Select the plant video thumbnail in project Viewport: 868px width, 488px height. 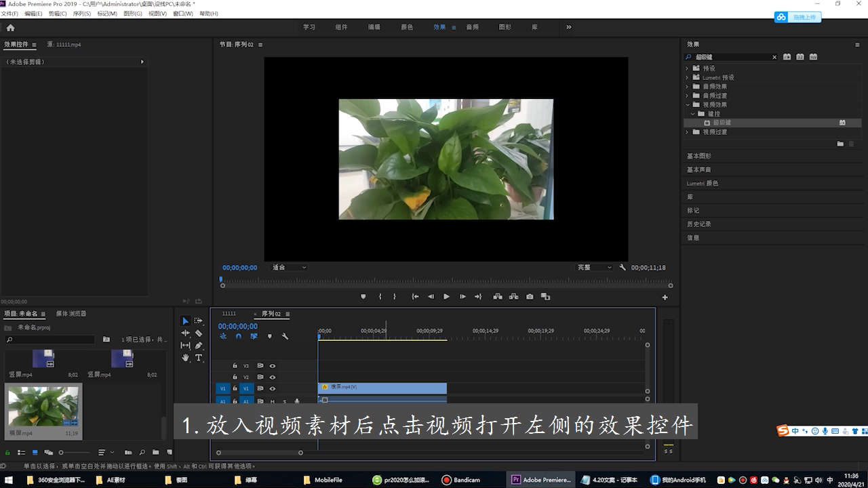(x=43, y=407)
